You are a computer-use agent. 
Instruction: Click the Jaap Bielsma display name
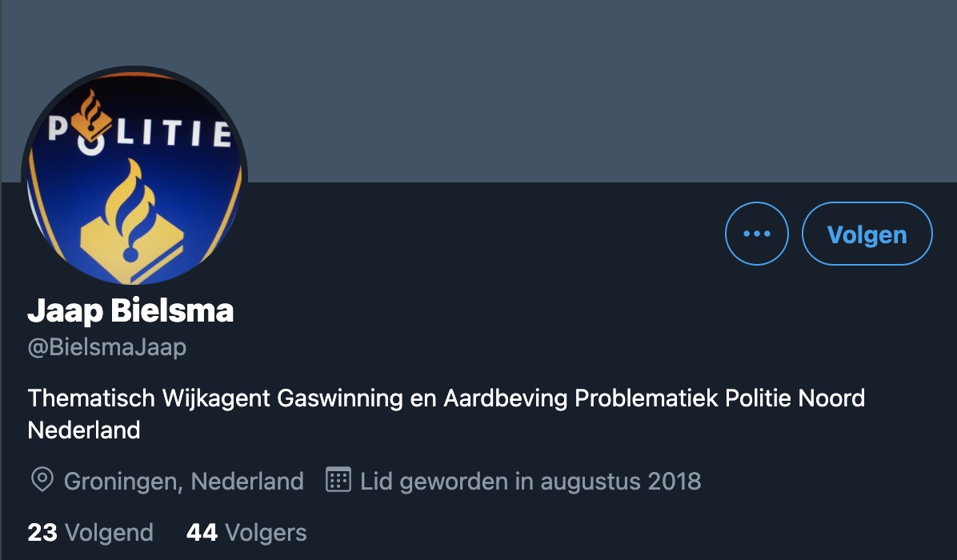(x=130, y=311)
